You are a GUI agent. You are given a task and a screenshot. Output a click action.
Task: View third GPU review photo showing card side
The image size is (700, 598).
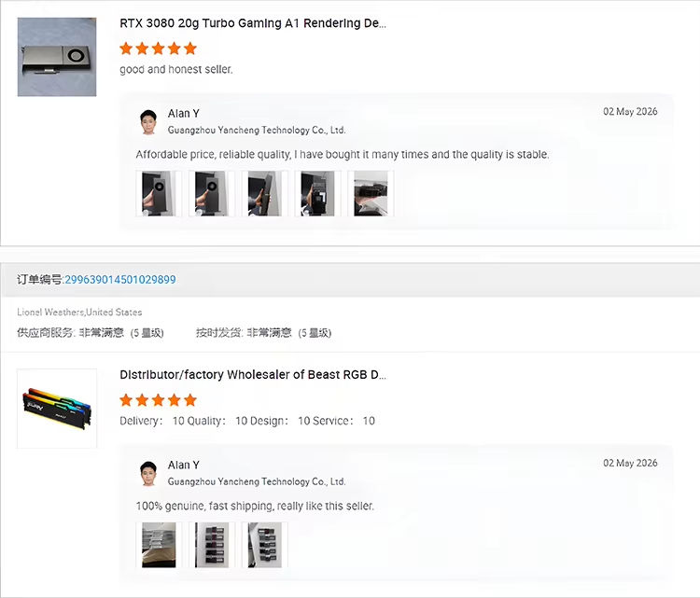[x=265, y=194]
